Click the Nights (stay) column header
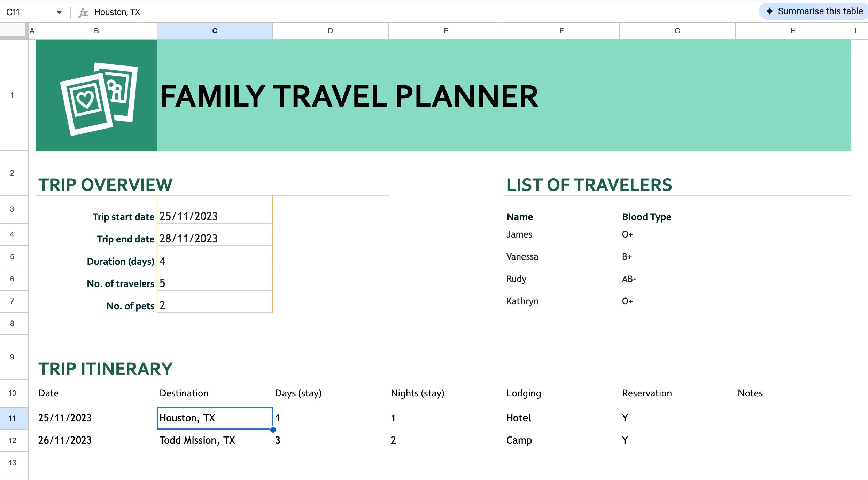868x480 pixels. point(418,393)
